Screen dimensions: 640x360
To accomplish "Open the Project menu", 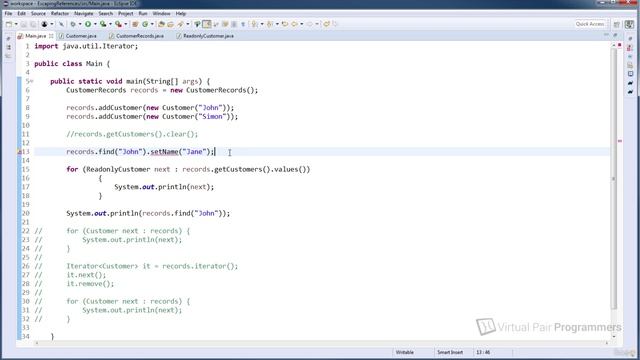I will pos(126,13).
